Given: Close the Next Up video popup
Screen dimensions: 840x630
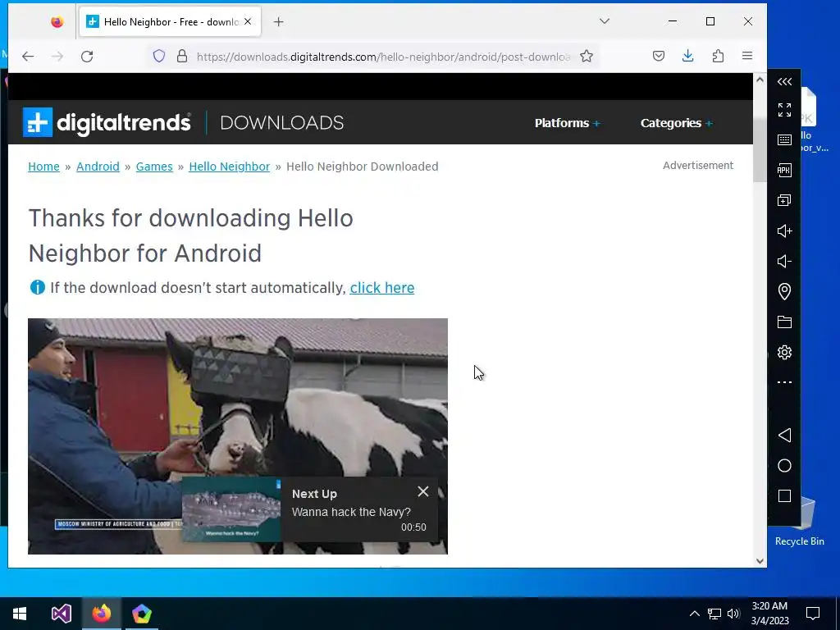Looking at the screenshot, I should click(423, 491).
